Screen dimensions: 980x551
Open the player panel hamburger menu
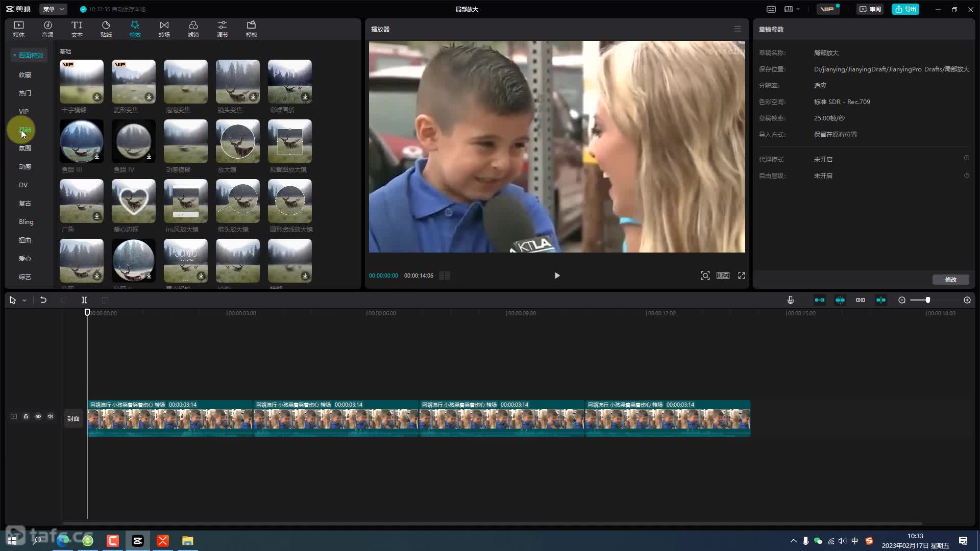tap(738, 29)
